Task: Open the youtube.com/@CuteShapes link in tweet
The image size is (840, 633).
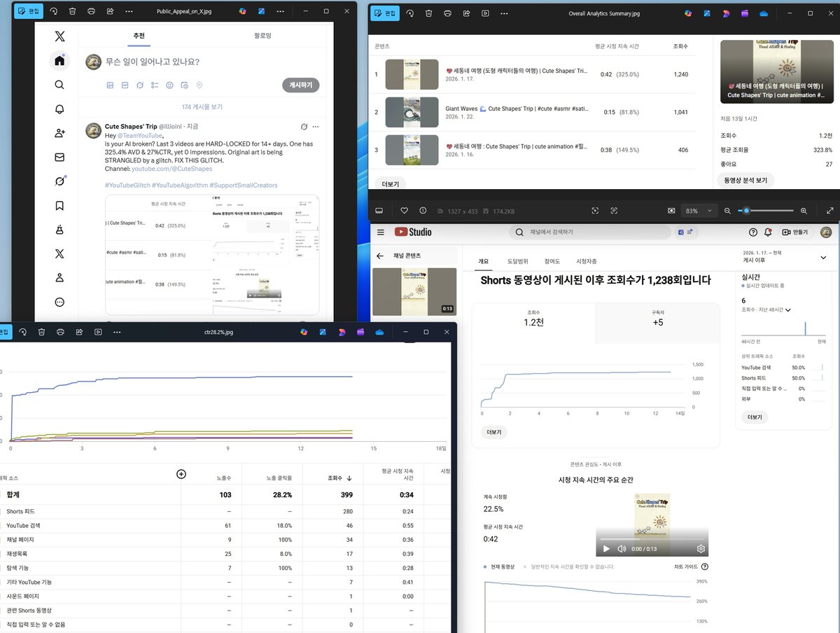Action: pos(172,169)
